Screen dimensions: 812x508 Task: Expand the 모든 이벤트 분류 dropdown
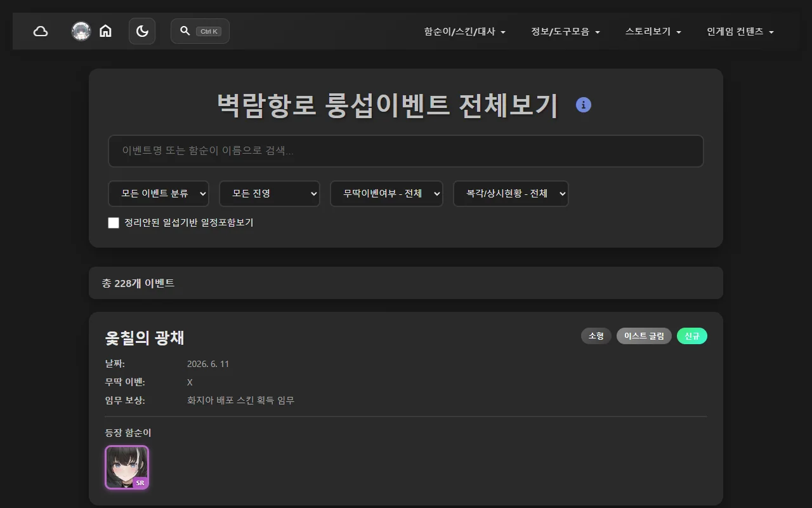pos(159,194)
